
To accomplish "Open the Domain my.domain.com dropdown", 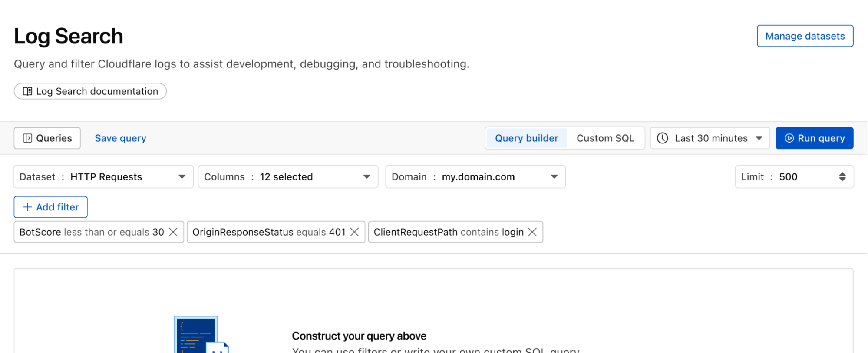I will click(475, 177).
